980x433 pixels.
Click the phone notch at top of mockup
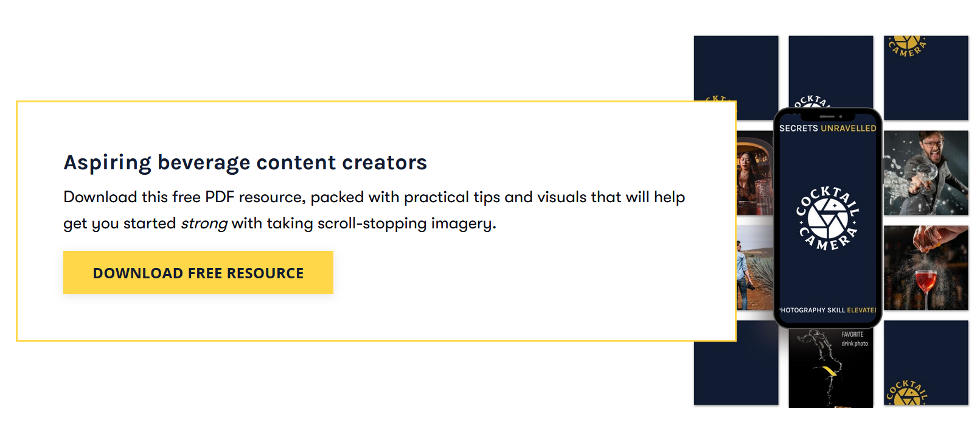pyautogui.click(x=827, y=116)
